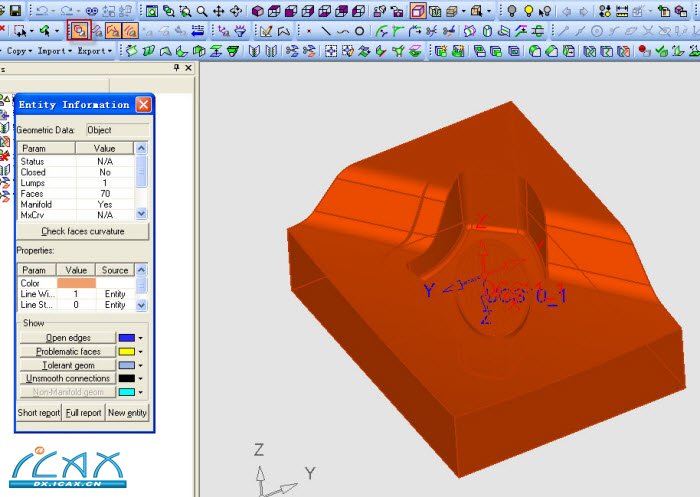This screenshot has height=497, width=700.
Task: Click the blue Open edges color swatch
Action: (127, 338)
